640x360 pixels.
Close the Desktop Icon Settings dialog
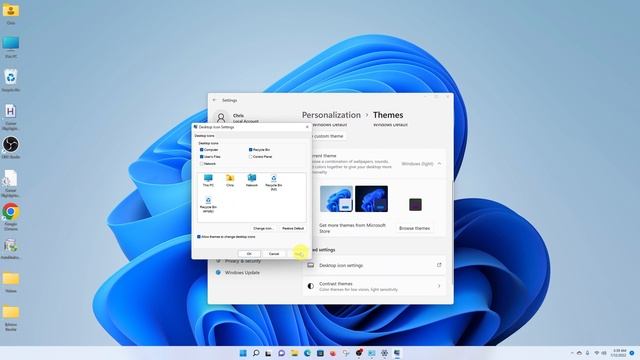(307, 127)
